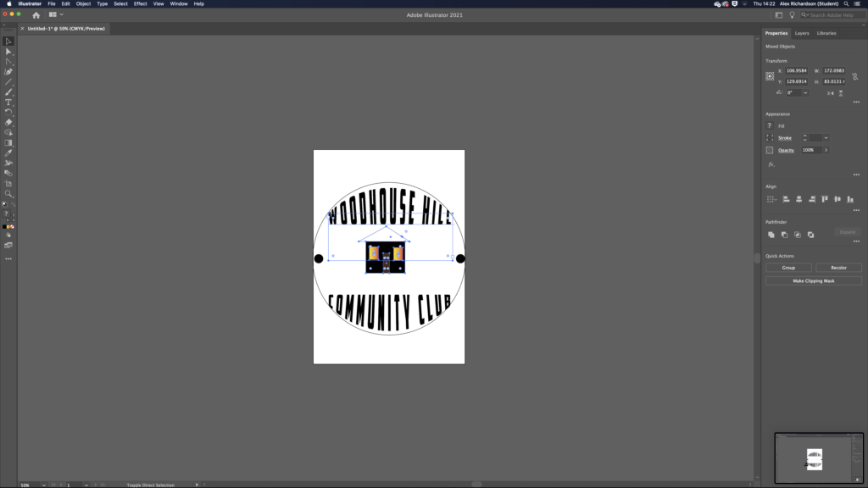868x488 pixels.
Task: Open the stroke weight dropdown
Action: click(x=826, y=138)
